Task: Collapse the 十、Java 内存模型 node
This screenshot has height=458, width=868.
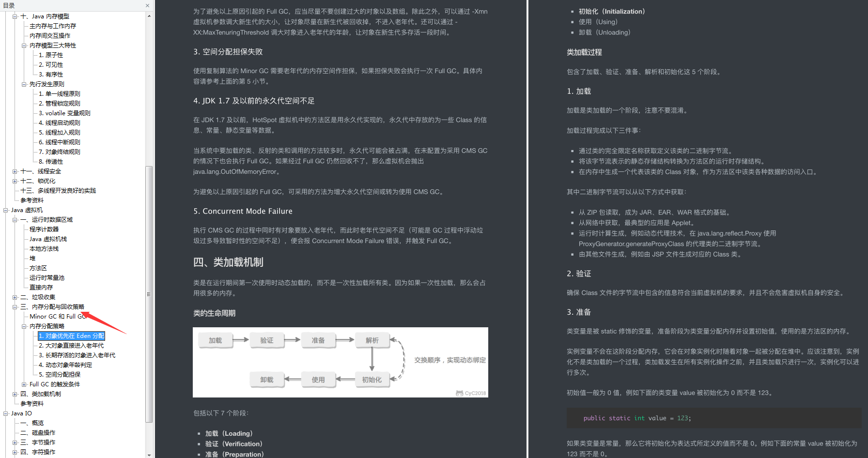Action: [x=15, y=16]
